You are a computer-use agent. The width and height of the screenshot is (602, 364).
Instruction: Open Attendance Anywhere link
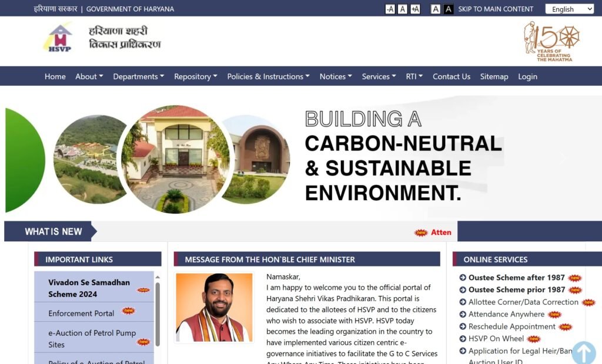[506, 315]
